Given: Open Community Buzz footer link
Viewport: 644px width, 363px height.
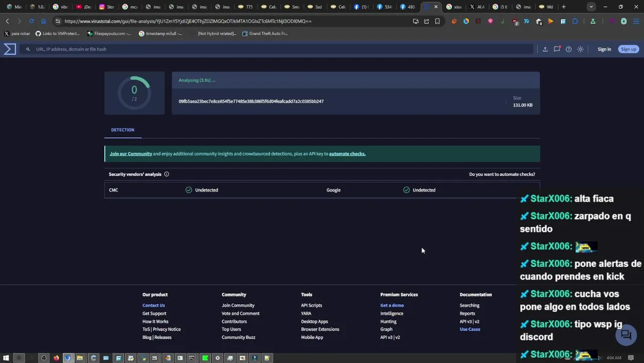Looking at the screenshot, I should (238, 338).
